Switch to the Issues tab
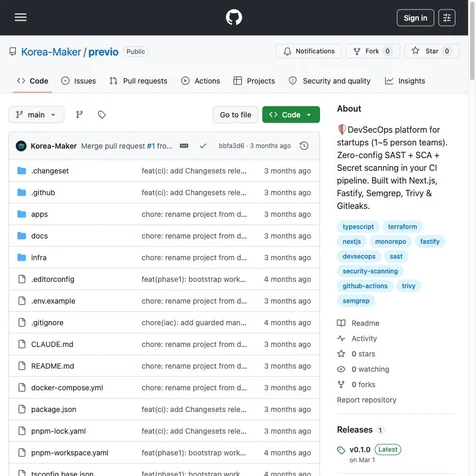This screenshot has height=476, width=476. (78, 81)
